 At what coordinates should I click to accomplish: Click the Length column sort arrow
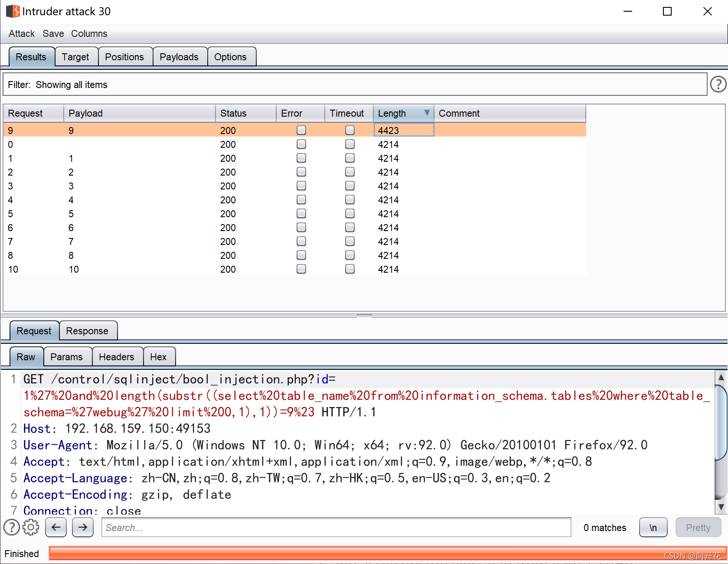[427, 113]
